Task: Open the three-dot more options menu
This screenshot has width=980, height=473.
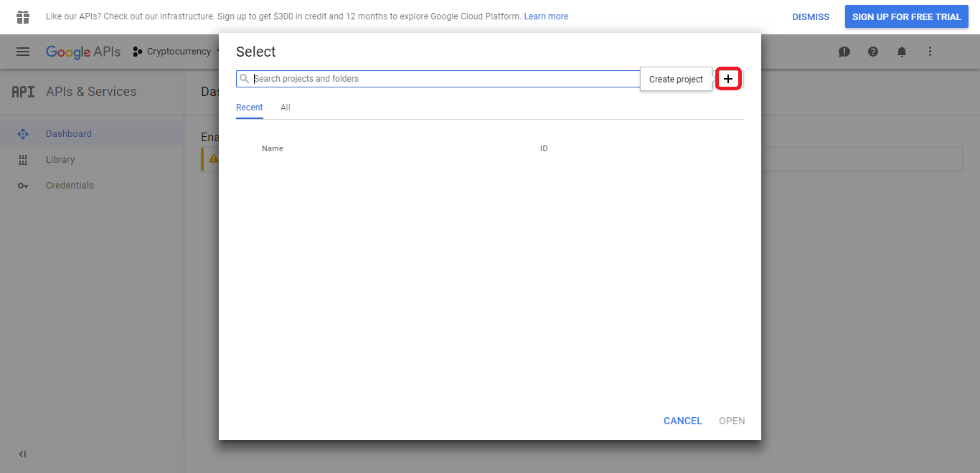Action: [930, 52]
